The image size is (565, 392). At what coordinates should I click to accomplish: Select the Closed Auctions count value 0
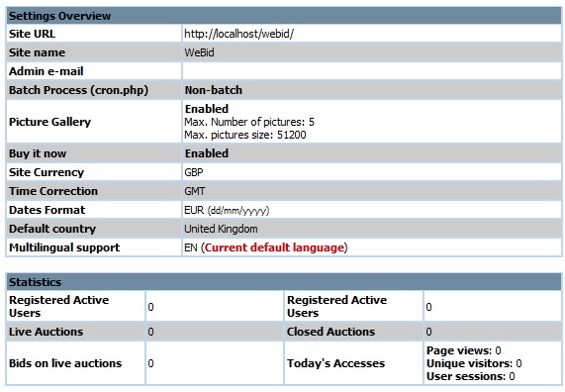pos(428,332)
